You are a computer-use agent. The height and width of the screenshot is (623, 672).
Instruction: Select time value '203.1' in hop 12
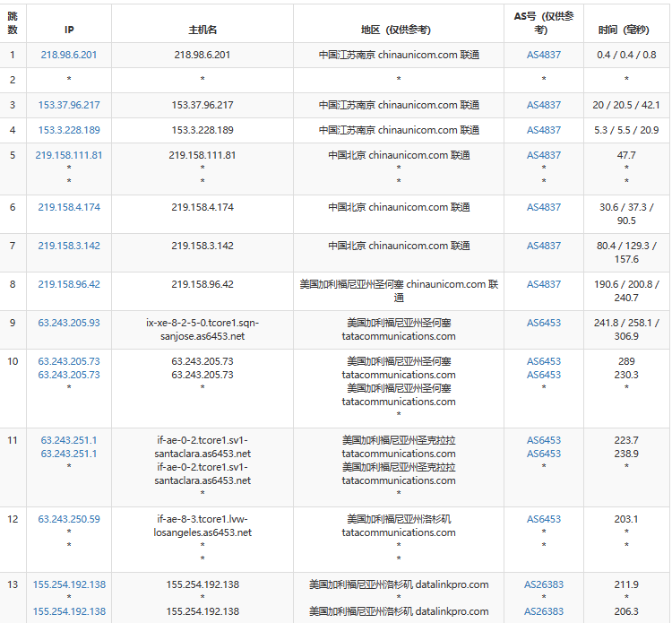626,519
